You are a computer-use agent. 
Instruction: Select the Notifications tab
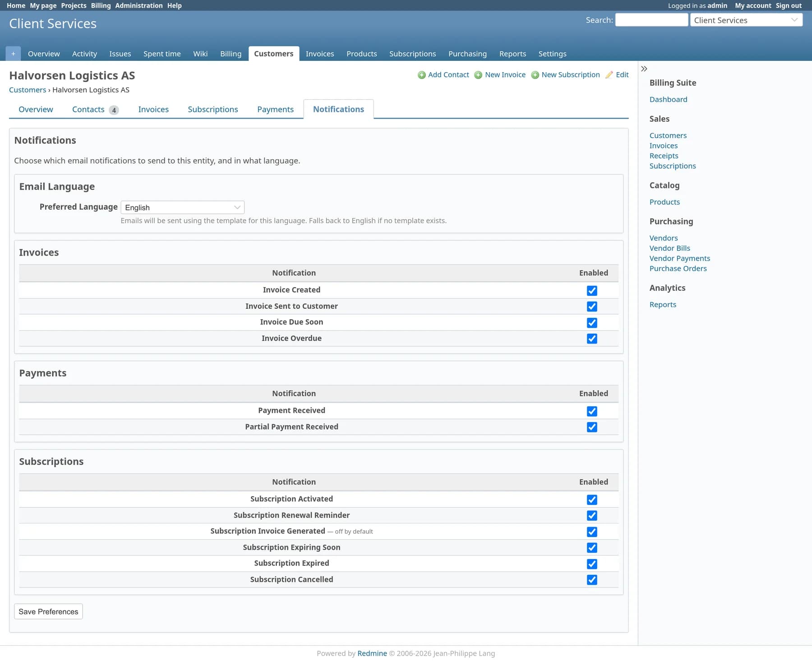[338, 110]
